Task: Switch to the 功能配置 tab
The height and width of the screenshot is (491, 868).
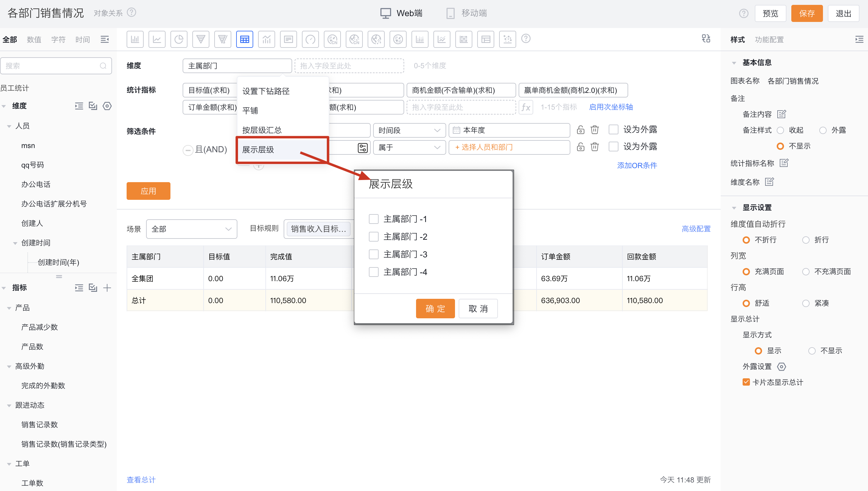Action: pos(770,40)
